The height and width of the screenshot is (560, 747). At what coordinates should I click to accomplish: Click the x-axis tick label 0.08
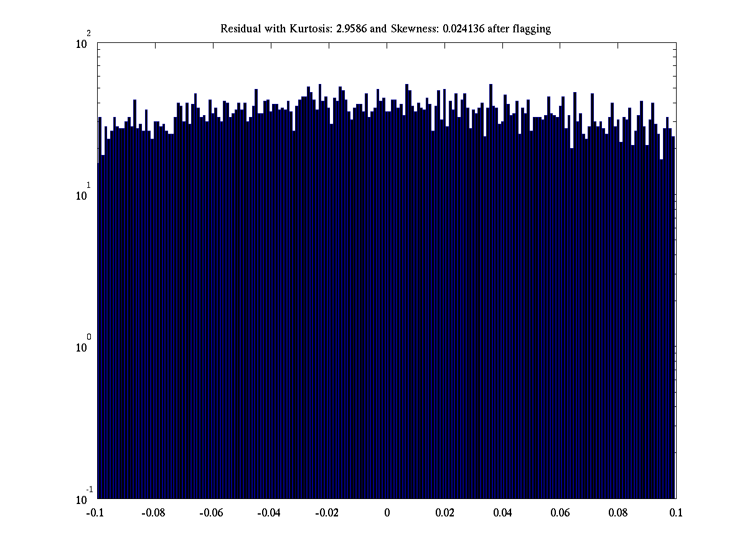click(618, 513)
